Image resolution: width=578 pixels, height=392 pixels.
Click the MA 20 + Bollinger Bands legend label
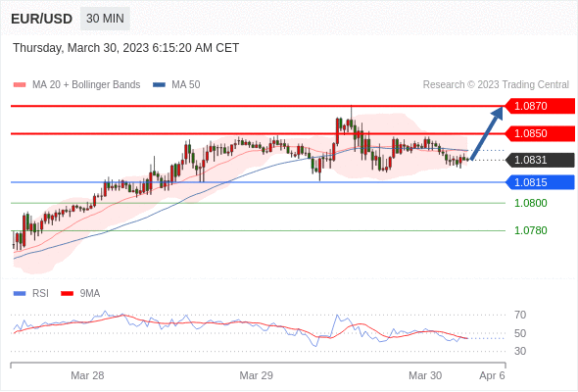86,85
